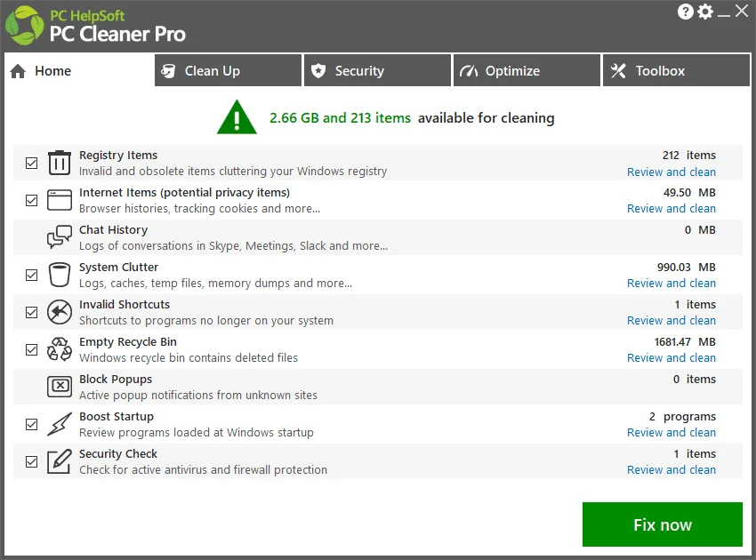Click the 'Block Popups' title

coord(116,380)
